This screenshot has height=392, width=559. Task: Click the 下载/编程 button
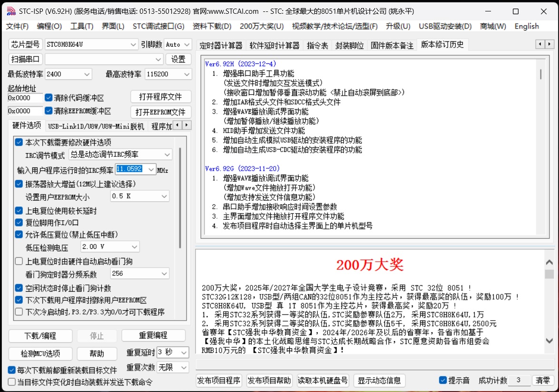point(40,336)
